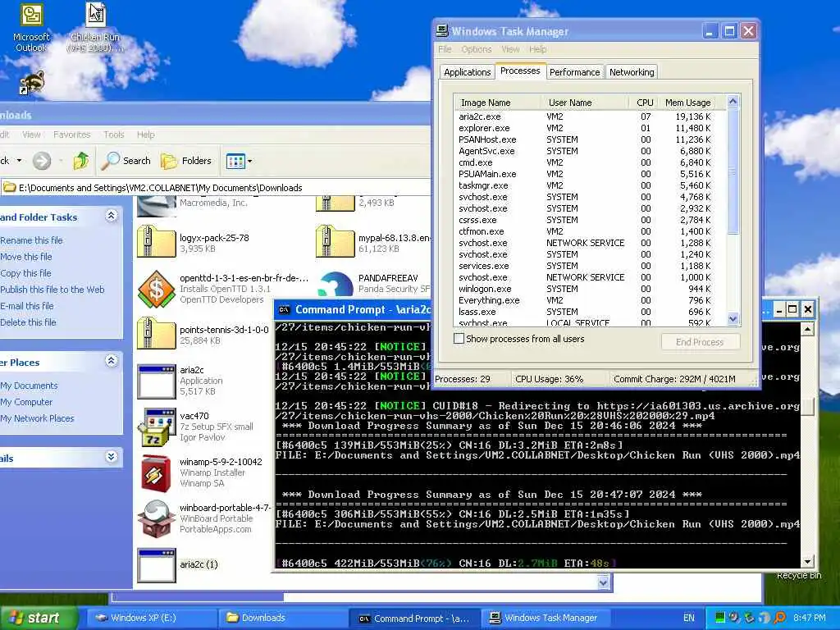
Task: Open My Documents in Other Places
Action: pos(29,386)
